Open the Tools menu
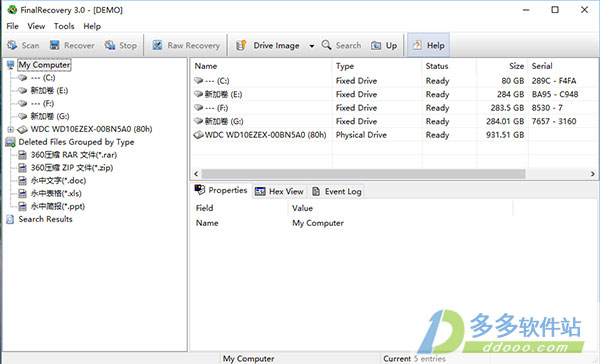The height and width of the screenshot is (364, 600). click(x=64, y=26)
